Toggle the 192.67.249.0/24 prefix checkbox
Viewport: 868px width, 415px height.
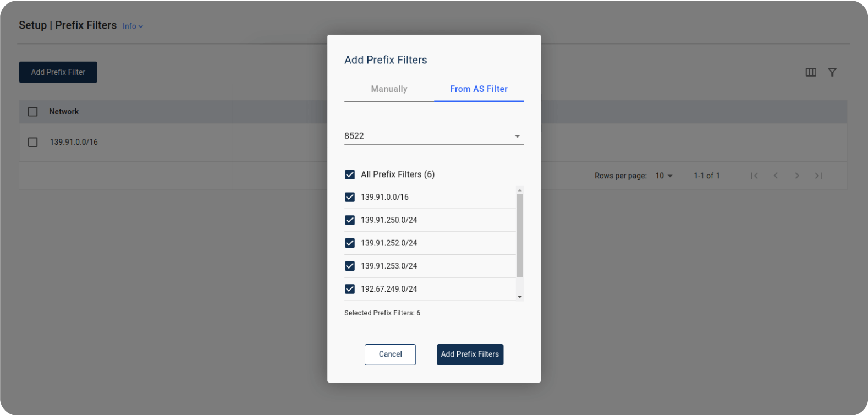pos(350,289)
